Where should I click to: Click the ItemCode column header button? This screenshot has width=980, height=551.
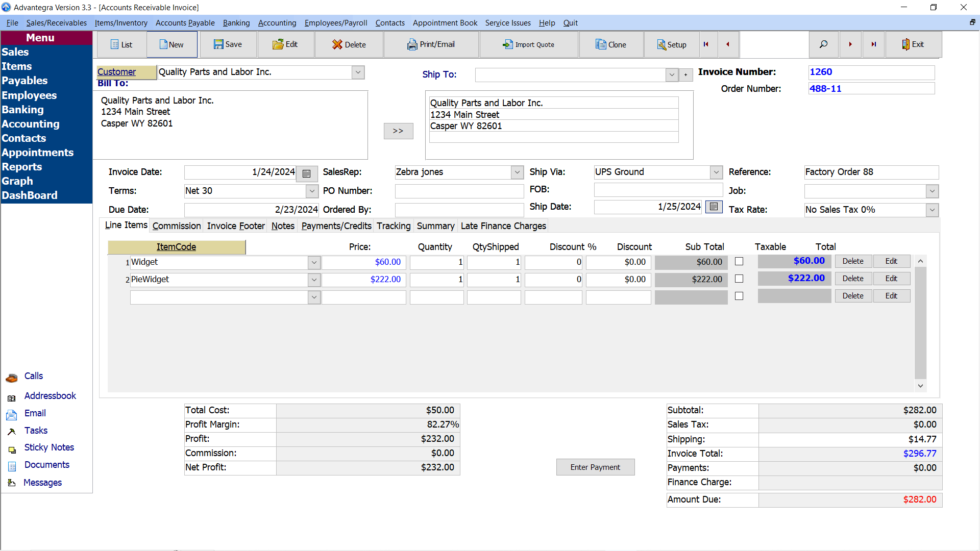coord(177,247)
